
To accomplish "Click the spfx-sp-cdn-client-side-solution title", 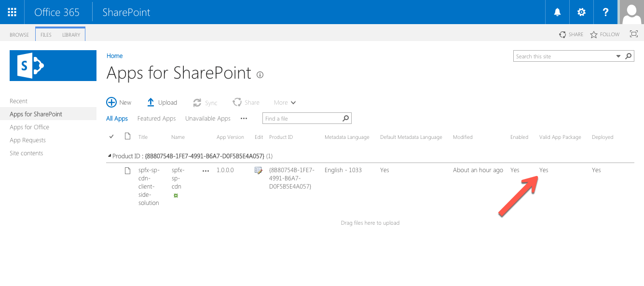I will click(x=149, y=186).
